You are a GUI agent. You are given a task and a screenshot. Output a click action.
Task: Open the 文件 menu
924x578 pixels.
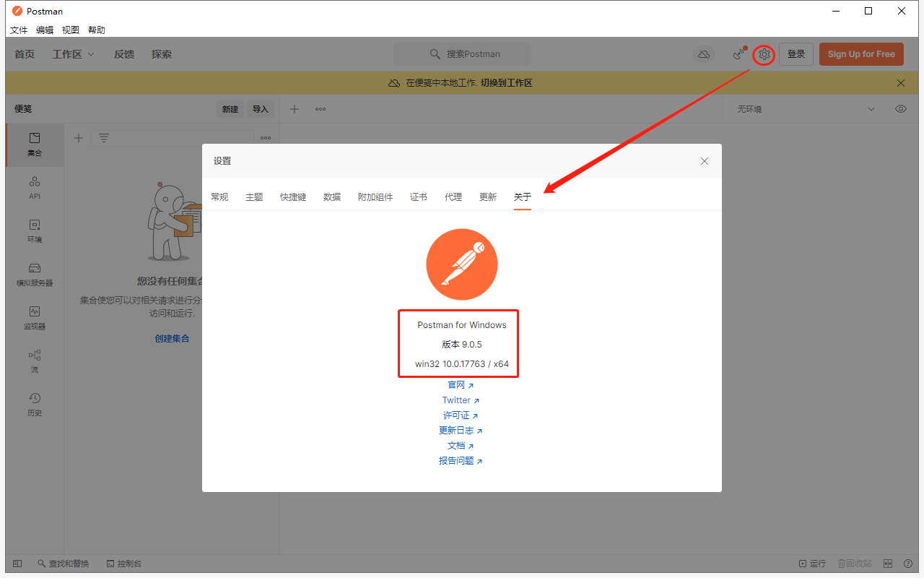pyautogui.click(x=19, y=30)
